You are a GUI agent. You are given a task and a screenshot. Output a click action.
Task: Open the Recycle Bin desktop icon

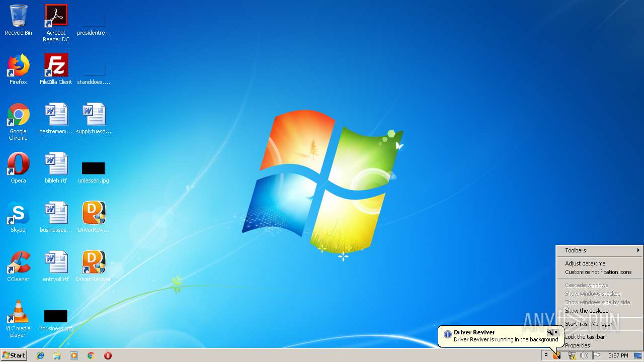coord(18,20)
